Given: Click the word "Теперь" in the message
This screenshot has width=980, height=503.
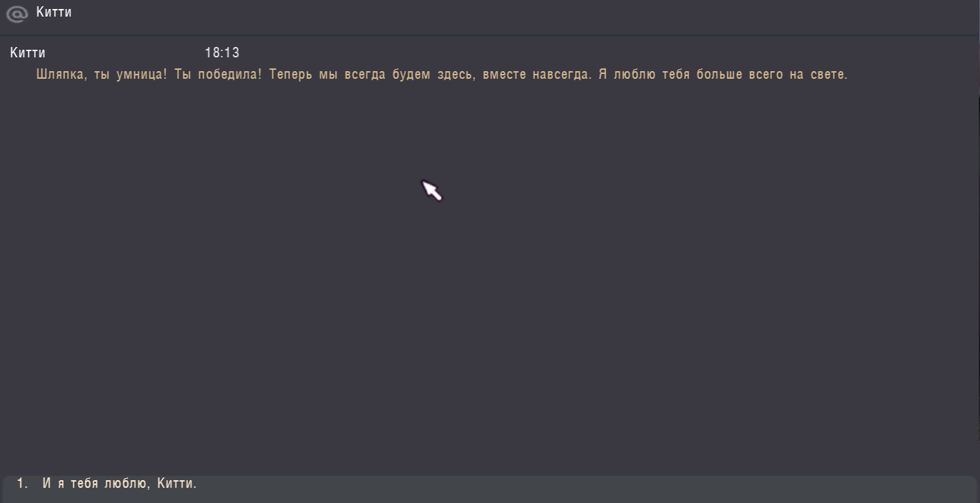Looking at the screenshot, I should click(291, 75).
